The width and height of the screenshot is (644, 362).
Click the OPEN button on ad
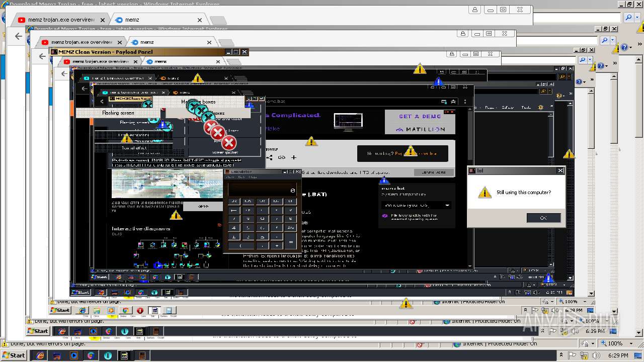click(203, 206)
